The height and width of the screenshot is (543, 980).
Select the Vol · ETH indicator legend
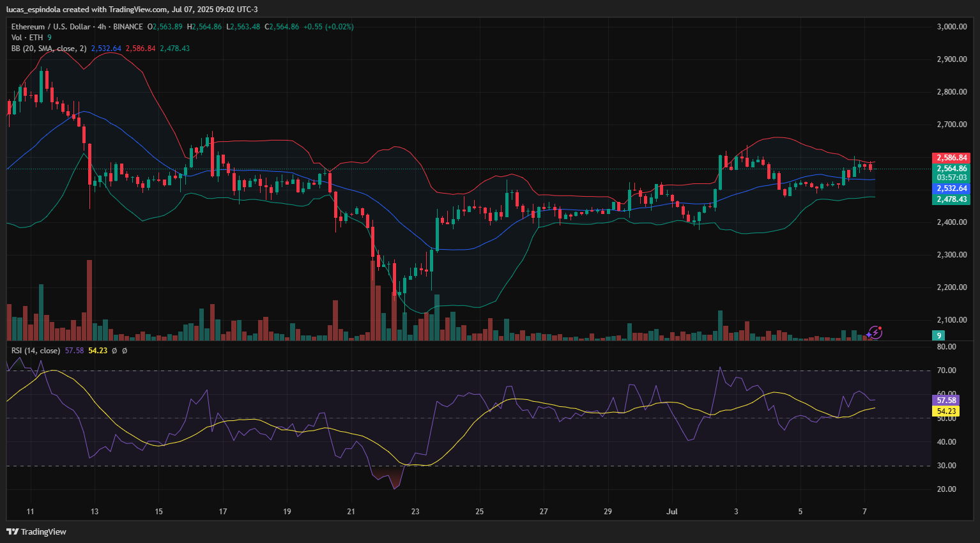[x=27, y=38]
